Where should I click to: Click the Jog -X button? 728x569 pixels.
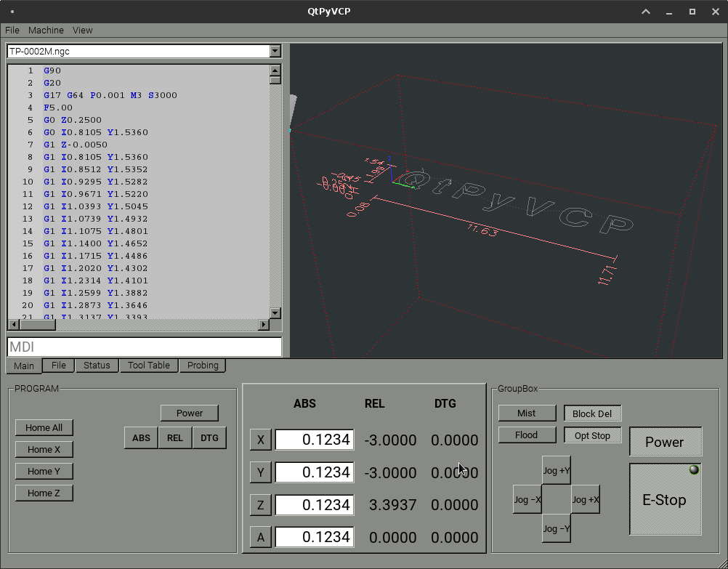[527, 499]
